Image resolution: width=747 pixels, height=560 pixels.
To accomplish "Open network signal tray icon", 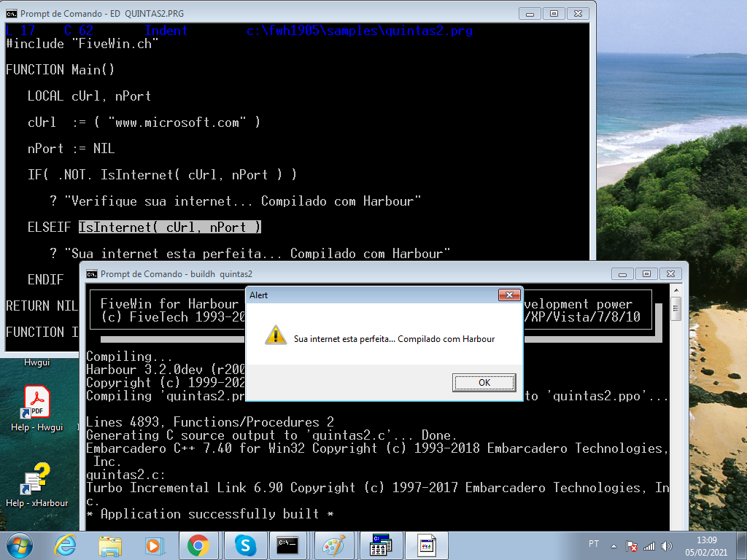I will pos(649,546).
